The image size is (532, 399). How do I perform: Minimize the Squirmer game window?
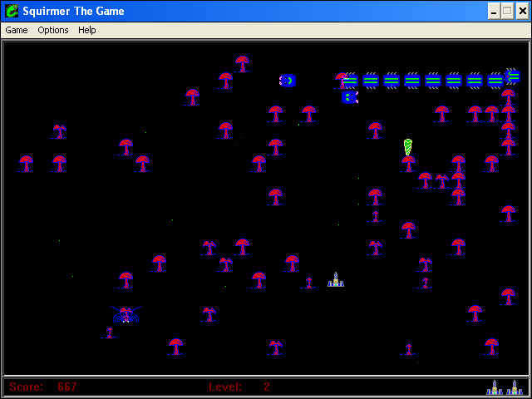point(493,11)
